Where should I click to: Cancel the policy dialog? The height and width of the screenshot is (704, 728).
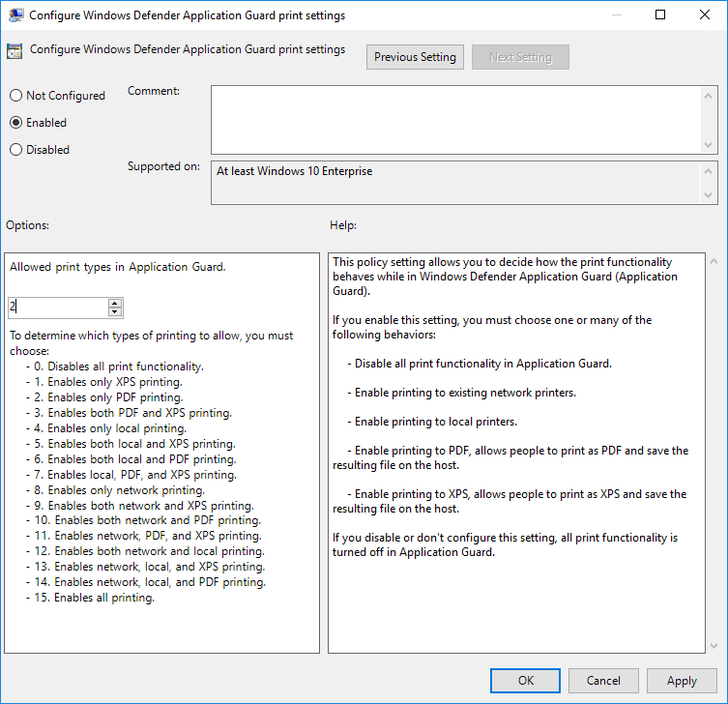603,681
